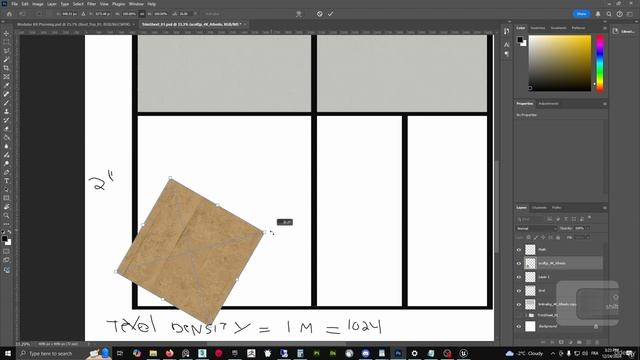The width and height of the screenshot is (640, 360).
Task: Toggle visibility of the background layer
Action: point(519,326)
